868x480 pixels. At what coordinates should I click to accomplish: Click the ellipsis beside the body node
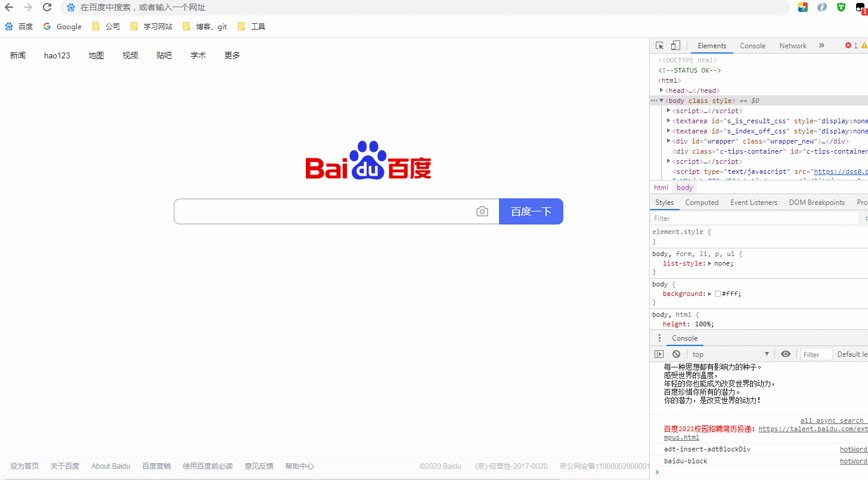coord(654,101)
